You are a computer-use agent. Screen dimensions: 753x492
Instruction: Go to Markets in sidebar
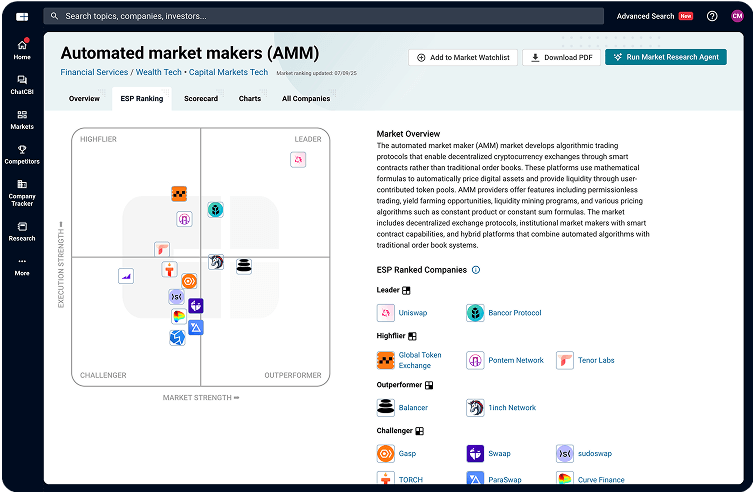point(22,119)
